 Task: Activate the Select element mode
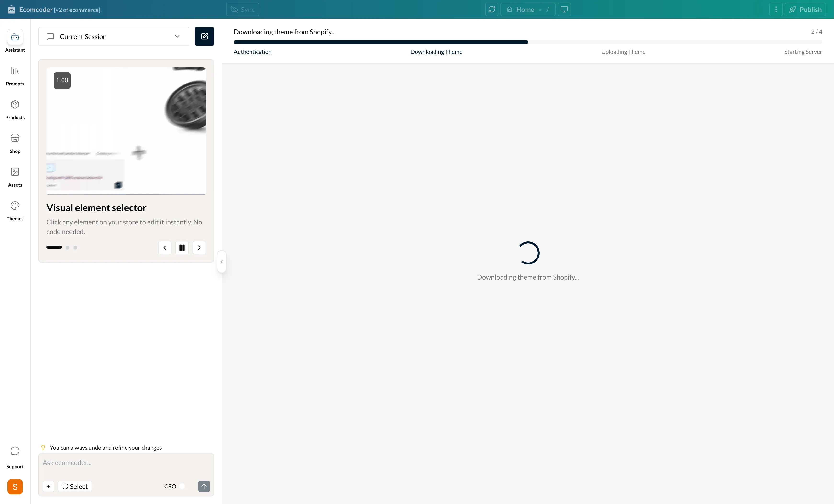(x=75, y=487)
